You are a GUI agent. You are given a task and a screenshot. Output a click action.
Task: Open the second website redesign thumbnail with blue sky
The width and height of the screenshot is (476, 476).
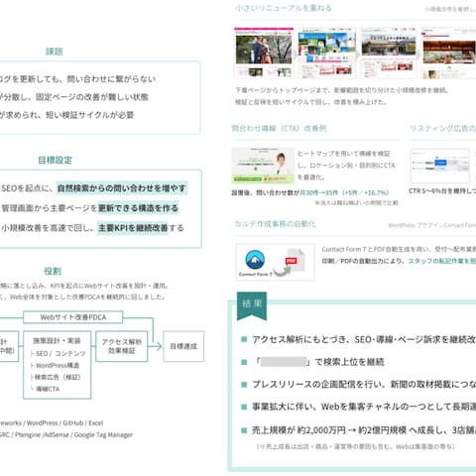[x=327, y=53]
